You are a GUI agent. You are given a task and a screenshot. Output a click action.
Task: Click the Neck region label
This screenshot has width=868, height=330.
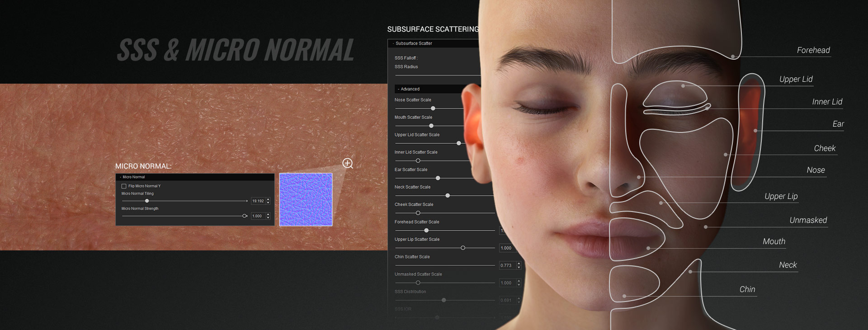pyautogui.click(x=788, y=265)
